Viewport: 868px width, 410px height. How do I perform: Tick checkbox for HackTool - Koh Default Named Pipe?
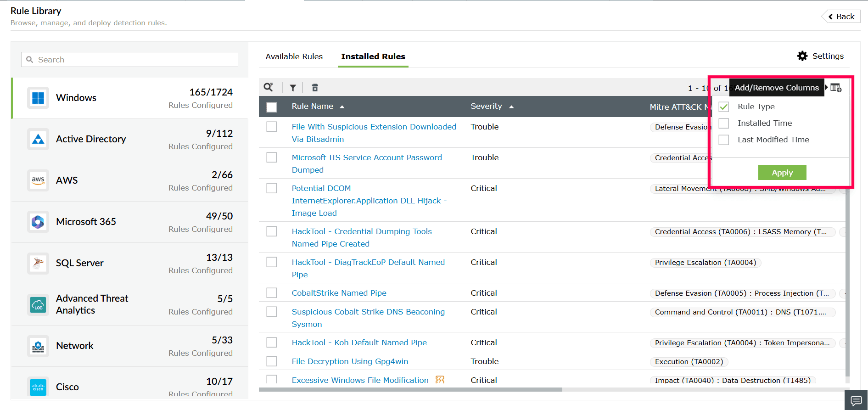pos(272,343)
